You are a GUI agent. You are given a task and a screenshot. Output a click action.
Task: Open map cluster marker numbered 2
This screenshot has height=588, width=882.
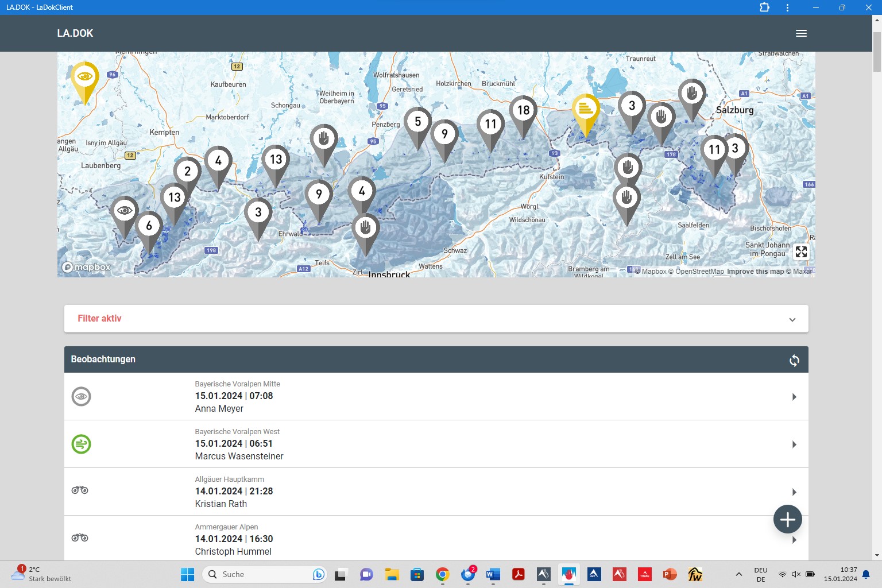click(187, 172)
